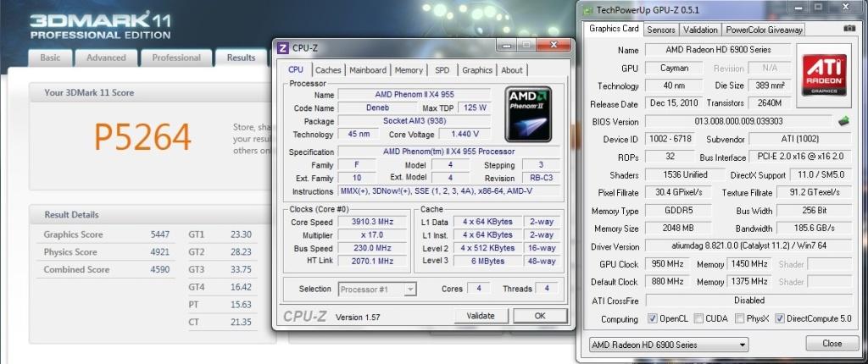Viewport: 868px width, 364px height.
Task: Open the Validation tab in GPU-Z
Action: point(700,30)
